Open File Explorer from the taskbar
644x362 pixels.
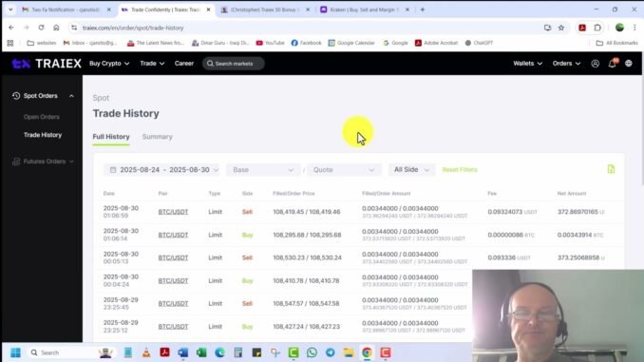click(x=349, y=352)
